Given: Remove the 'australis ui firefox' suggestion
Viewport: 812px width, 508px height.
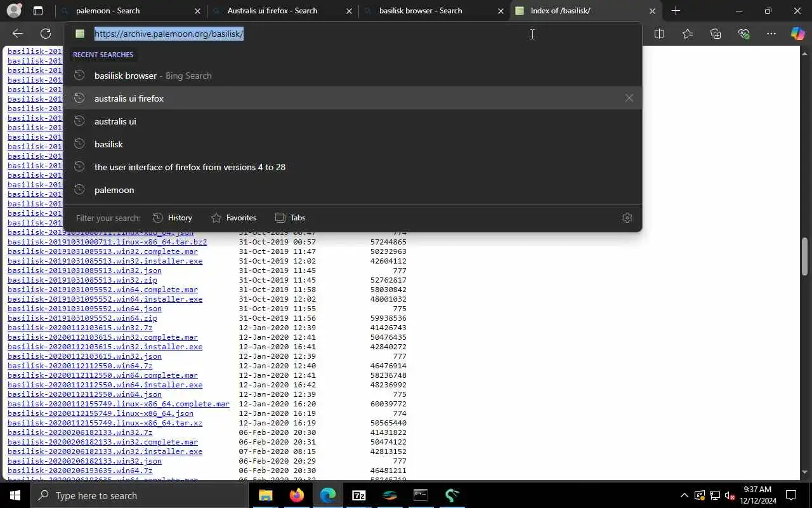Looking at the screenshot, I should pos(629,98).
